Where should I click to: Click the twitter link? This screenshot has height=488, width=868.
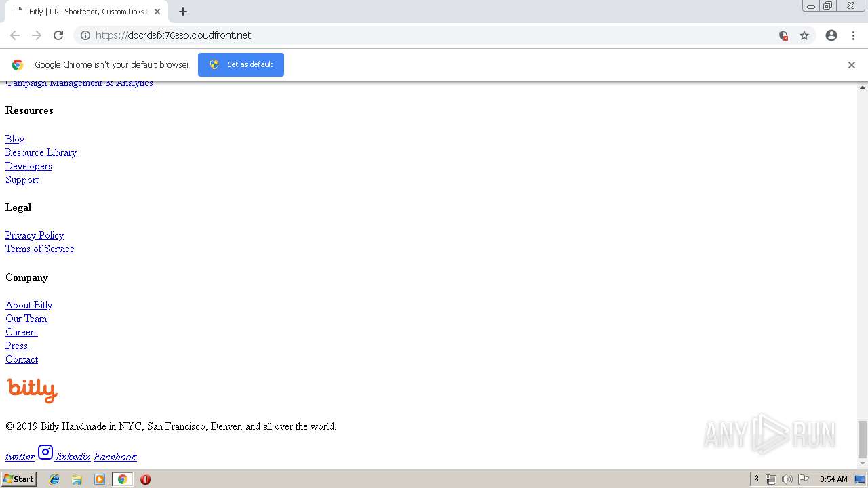tap(20, 457)
